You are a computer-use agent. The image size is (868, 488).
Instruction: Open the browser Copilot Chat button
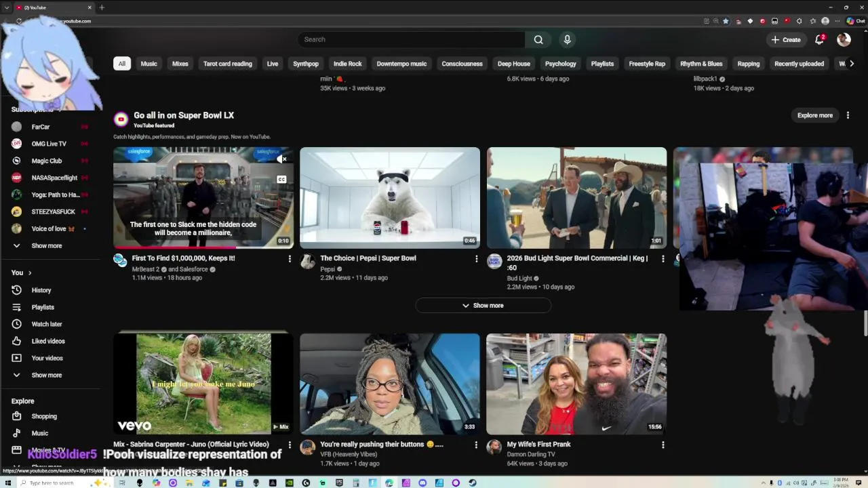point(855,21)
